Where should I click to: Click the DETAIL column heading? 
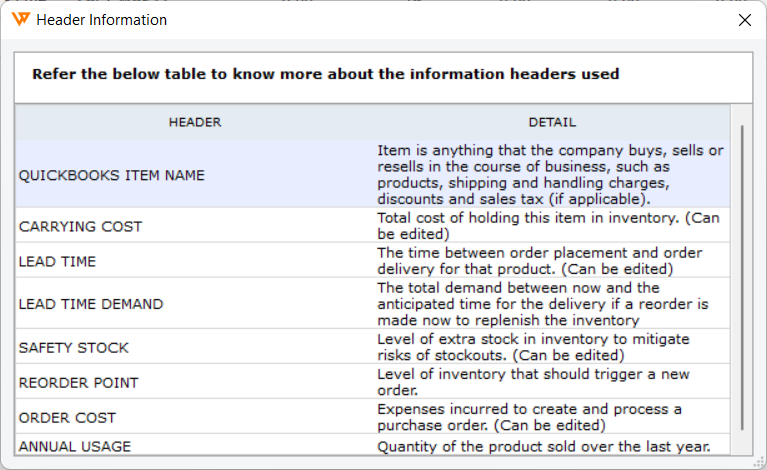552,122
